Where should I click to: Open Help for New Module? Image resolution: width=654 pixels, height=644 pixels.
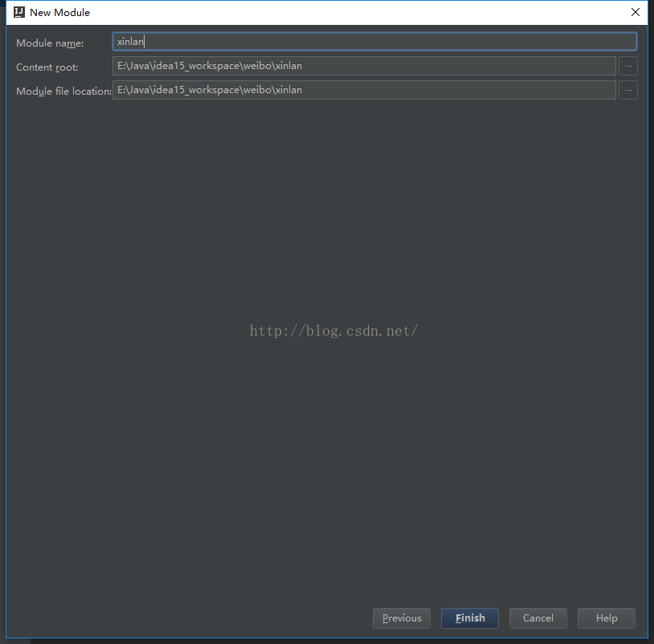tap(607, 618)
